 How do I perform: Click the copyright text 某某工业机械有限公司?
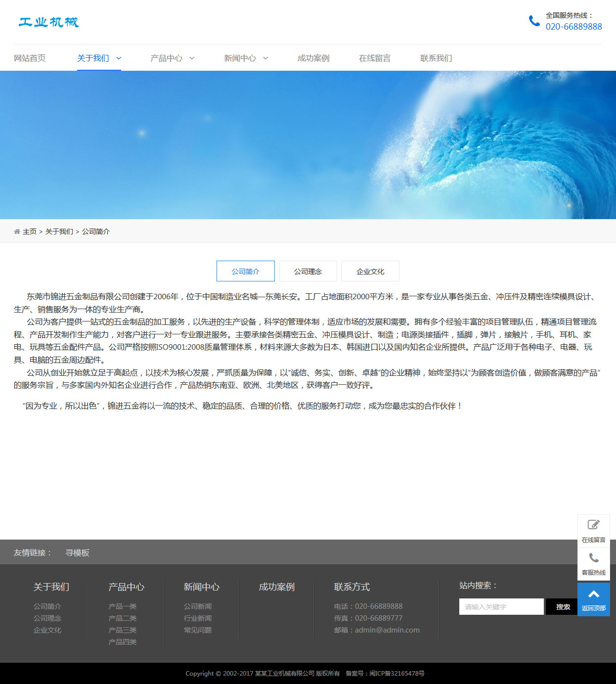click(285, 674)
